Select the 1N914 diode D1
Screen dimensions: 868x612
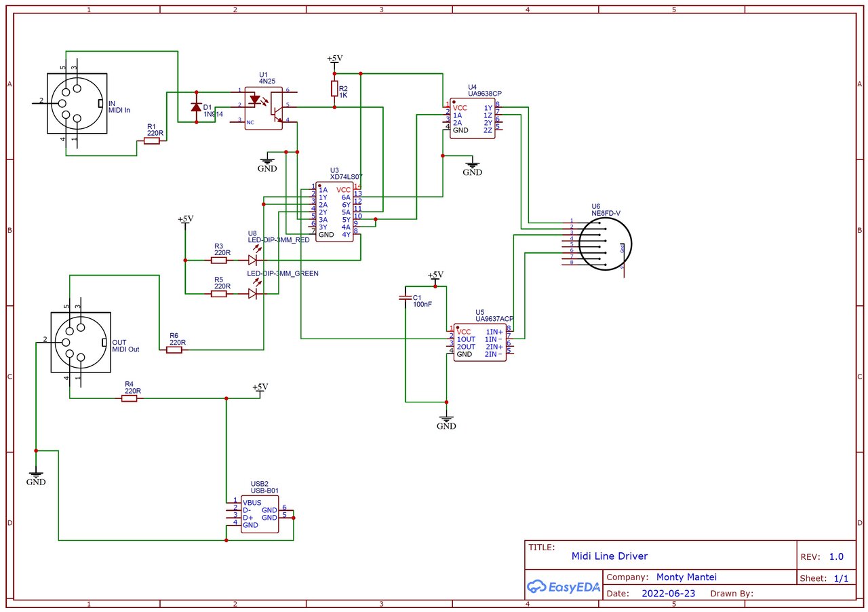(197, 107)
